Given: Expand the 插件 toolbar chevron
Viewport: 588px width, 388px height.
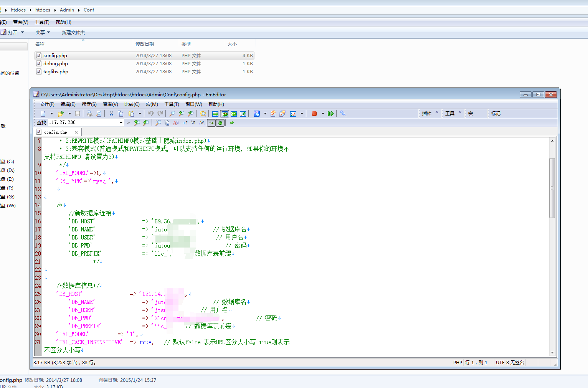Looking at the screenshot, I should coord(437,112).
